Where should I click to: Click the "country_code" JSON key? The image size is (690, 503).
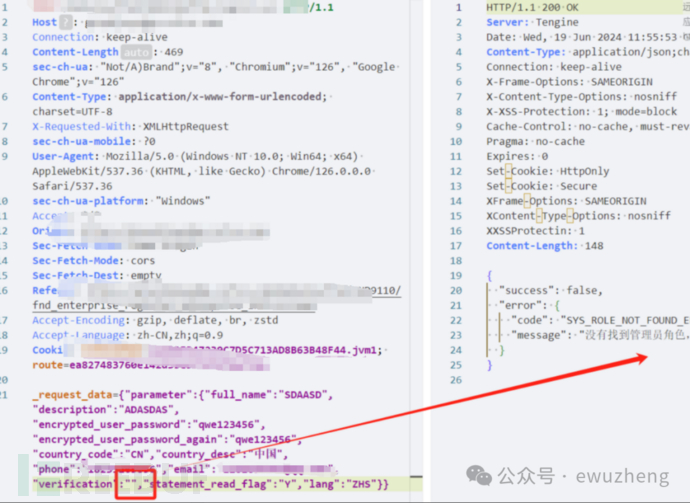click(75, 455)
